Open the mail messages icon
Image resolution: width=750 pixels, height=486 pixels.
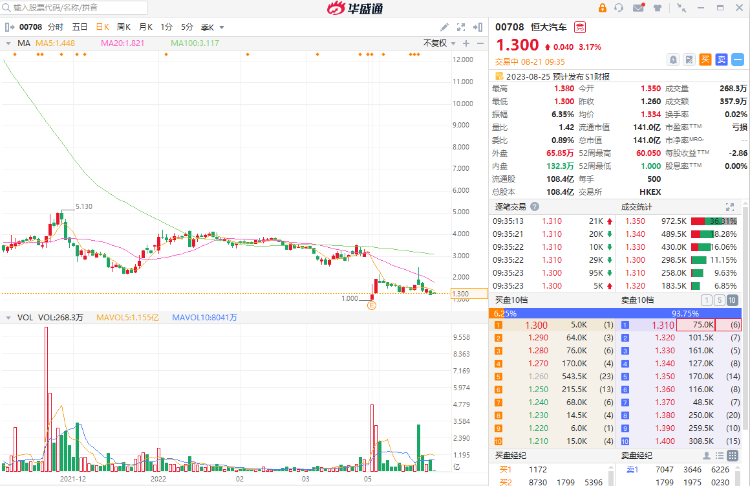639,8
